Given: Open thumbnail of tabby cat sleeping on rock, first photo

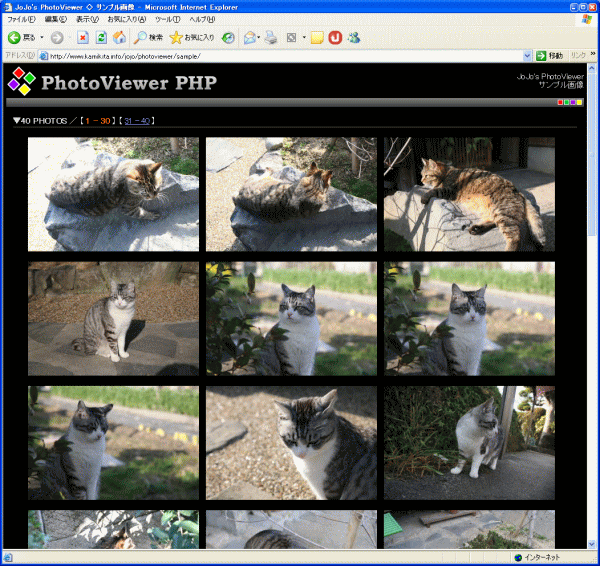Looking at the screenshot, I should 113,194.
